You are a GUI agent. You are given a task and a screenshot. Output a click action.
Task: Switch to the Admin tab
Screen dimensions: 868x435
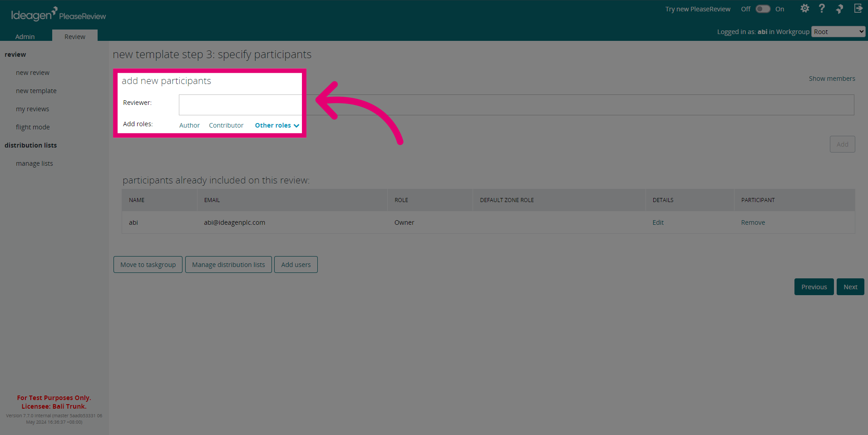[x=25, y=36]
